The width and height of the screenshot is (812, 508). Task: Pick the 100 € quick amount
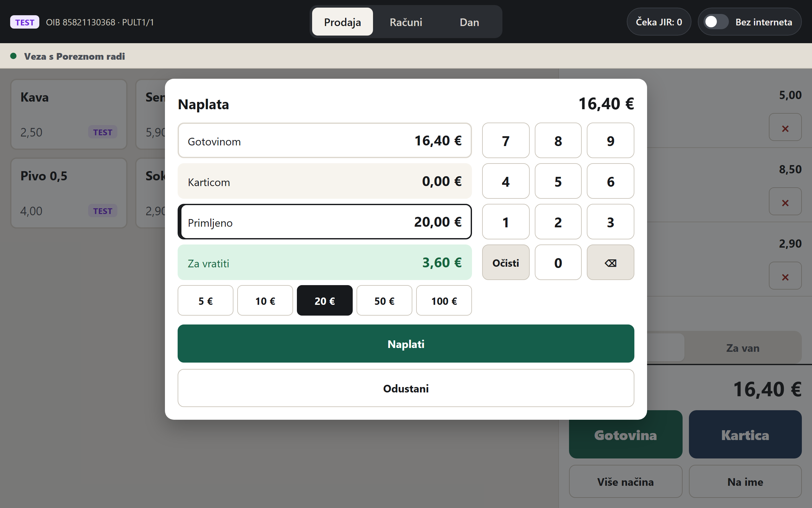point(444,301)
